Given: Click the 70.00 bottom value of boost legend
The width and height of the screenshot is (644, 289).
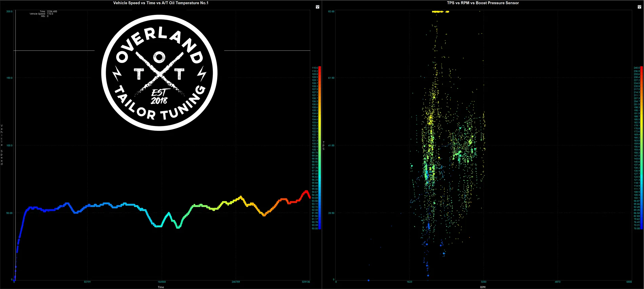Looking at the screenshot, I should (x=637, y=228).
